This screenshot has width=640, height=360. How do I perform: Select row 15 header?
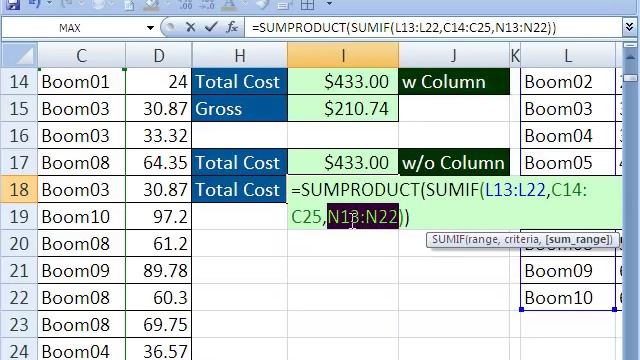coord(19,109)
